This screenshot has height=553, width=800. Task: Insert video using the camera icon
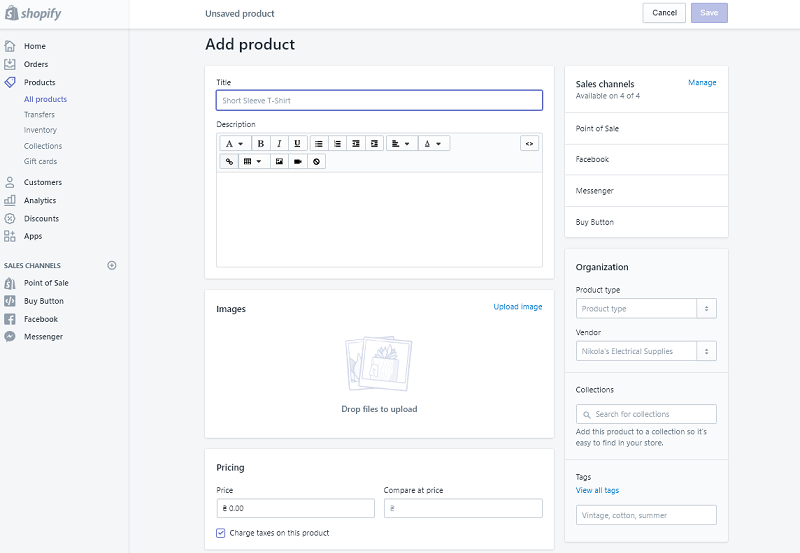[298, 161]
